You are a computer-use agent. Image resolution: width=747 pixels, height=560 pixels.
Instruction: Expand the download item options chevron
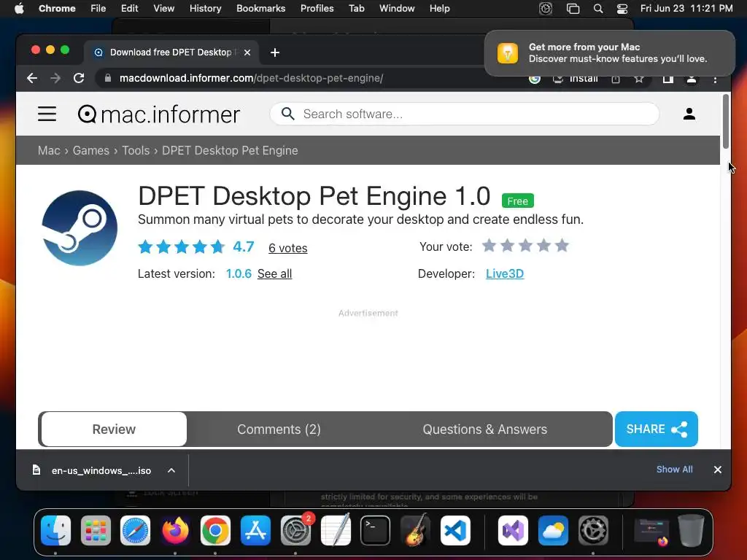pos(171,470)
